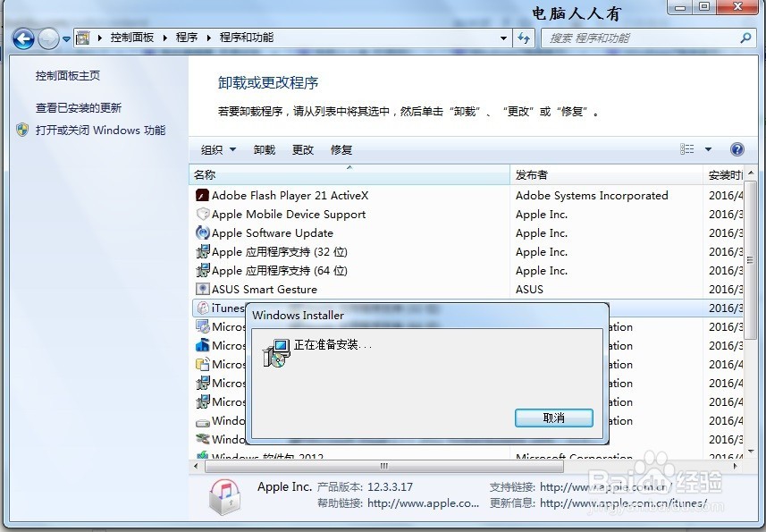The image size is (766, 532).
Task: Click the 修复 toolbar button
Action: coord(341,149)
